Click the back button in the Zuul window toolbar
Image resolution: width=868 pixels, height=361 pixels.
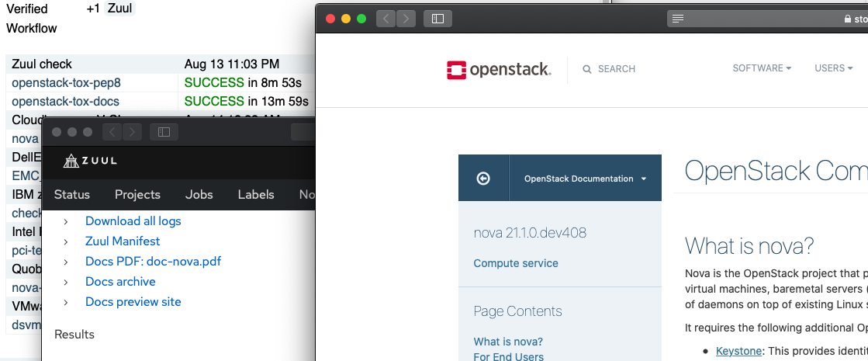coord(112,132)
